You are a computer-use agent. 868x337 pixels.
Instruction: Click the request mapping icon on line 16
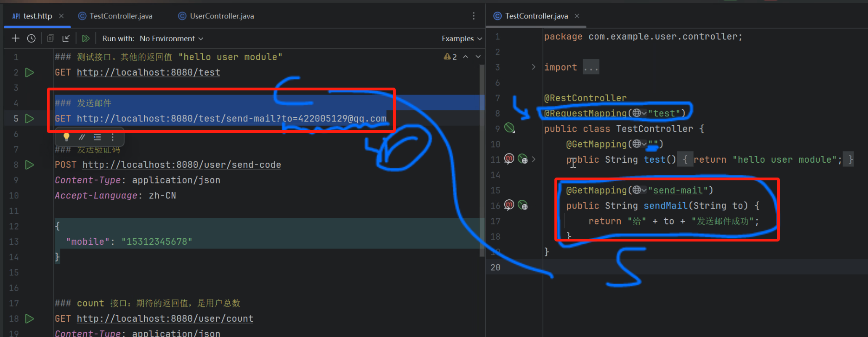pyautogui.click(x=509, y=205)
